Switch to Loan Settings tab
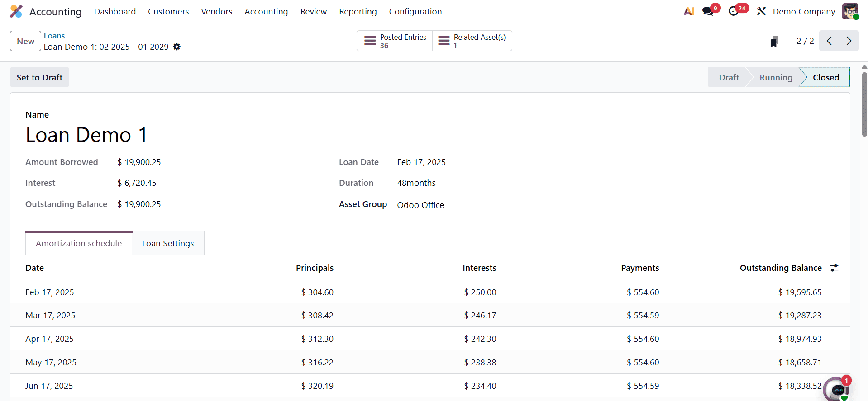 coord(168,243)
